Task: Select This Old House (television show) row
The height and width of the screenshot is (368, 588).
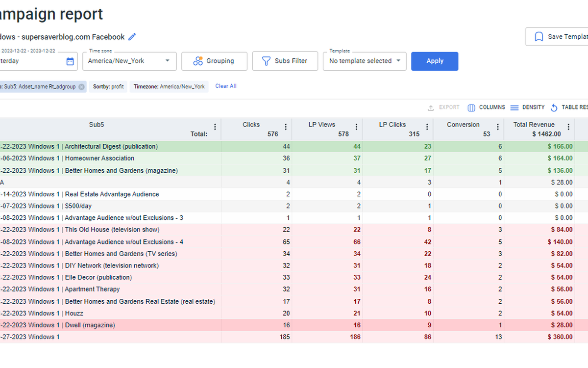Action: (294, 230)
